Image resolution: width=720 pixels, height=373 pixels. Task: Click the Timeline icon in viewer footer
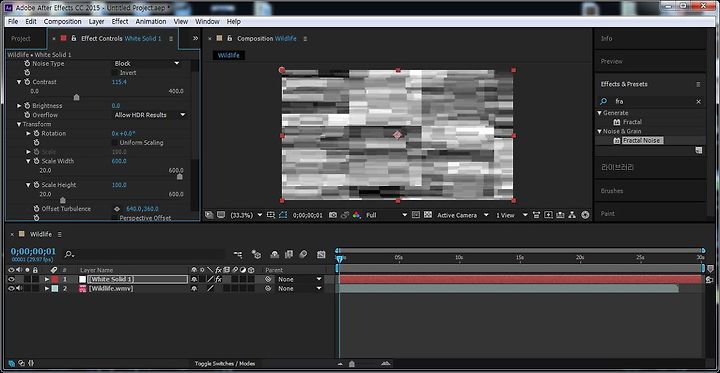click(x=560, y=215)
